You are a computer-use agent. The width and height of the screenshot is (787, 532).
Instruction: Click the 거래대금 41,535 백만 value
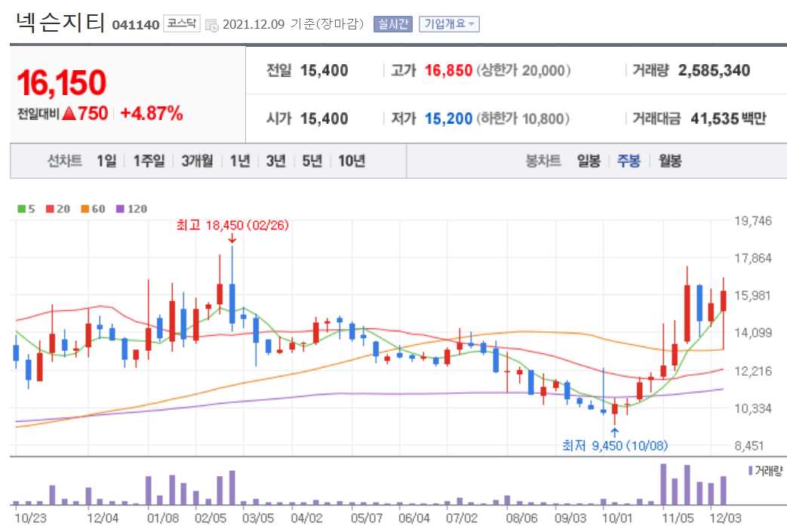click(728, 119)
